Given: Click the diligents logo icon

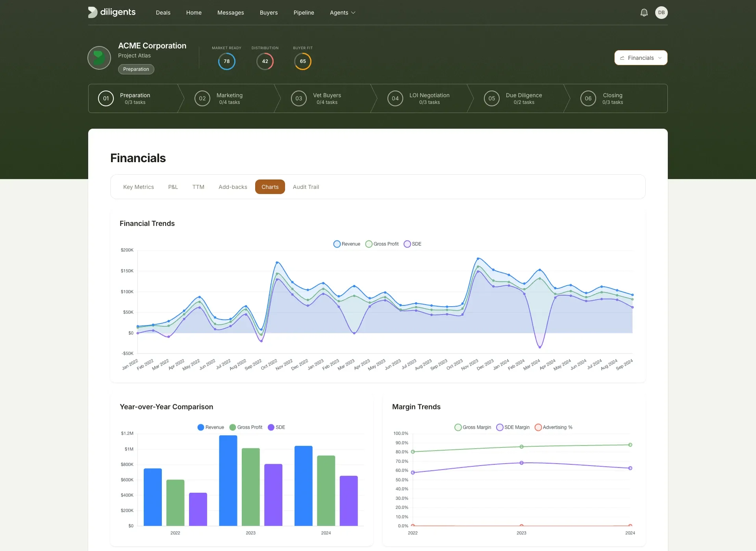Looking at the screenshot, I should point(93,12).
